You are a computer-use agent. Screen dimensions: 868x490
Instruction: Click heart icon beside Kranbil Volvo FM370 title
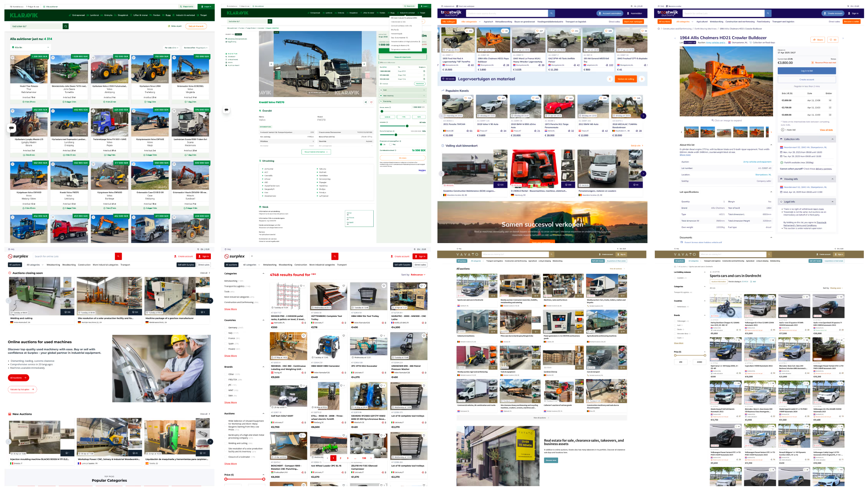[x=371, y=102]
